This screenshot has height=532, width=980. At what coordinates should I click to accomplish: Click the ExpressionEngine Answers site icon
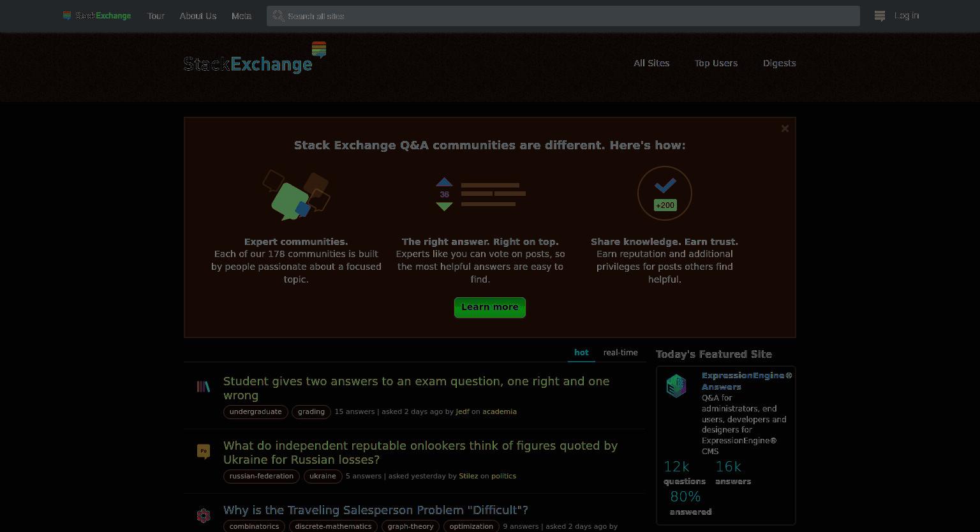tap(676, 386)
